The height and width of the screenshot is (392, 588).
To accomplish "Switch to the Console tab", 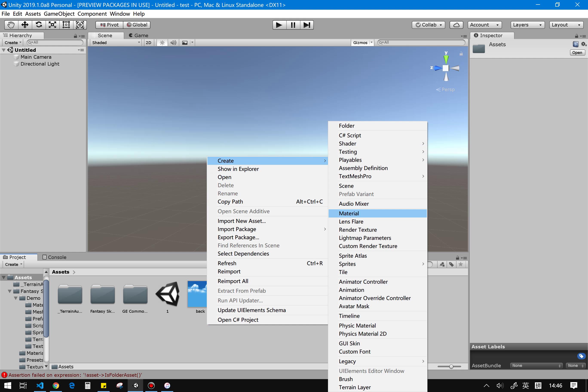I will (54, 257).
